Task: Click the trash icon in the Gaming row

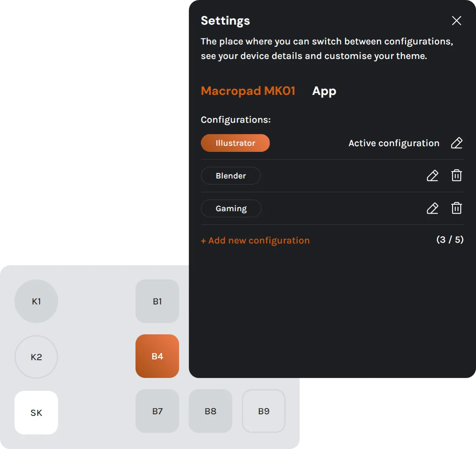Action: coord(457,208)
